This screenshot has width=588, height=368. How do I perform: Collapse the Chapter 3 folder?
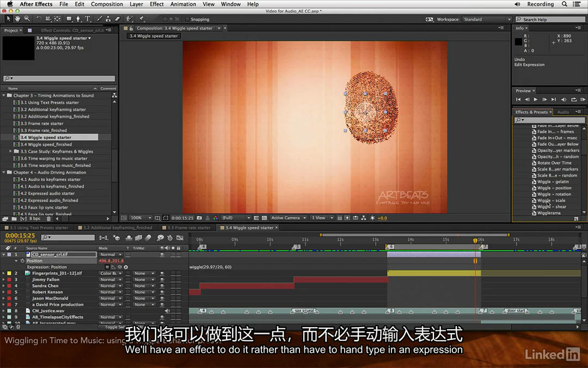pyautogui.click(x=4, y=95)
